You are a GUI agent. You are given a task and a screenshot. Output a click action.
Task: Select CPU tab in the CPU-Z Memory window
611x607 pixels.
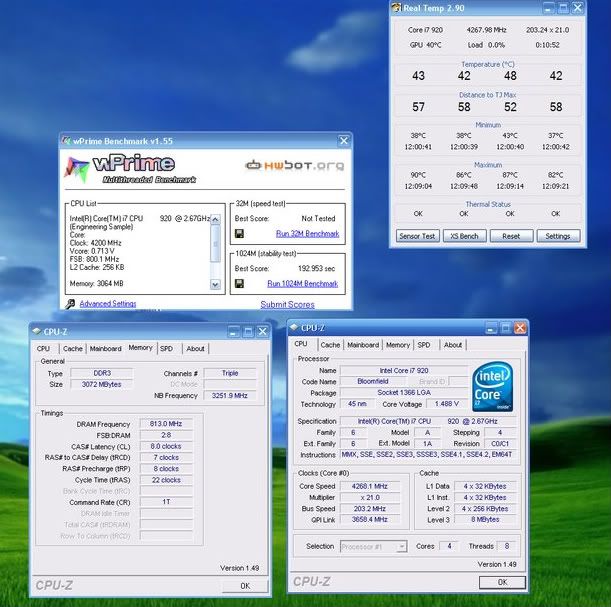(x=43, y=348)
